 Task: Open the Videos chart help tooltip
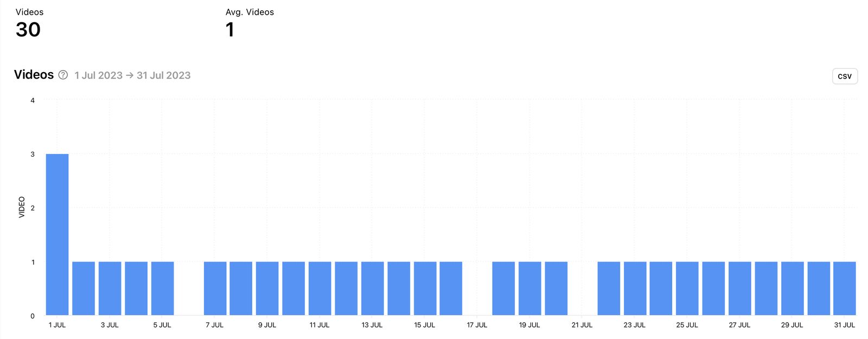coord(63,75)
